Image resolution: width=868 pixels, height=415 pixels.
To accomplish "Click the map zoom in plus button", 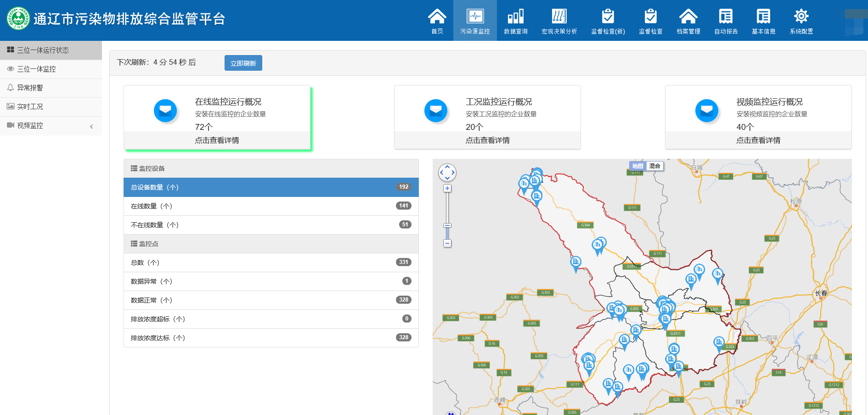I will pos(447,188).
